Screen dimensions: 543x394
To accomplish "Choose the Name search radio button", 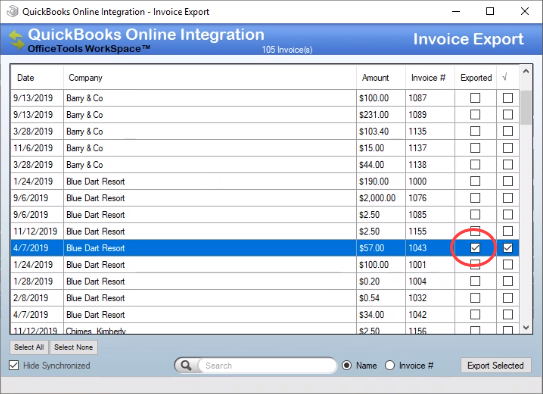I will click(x=347, y=365).
